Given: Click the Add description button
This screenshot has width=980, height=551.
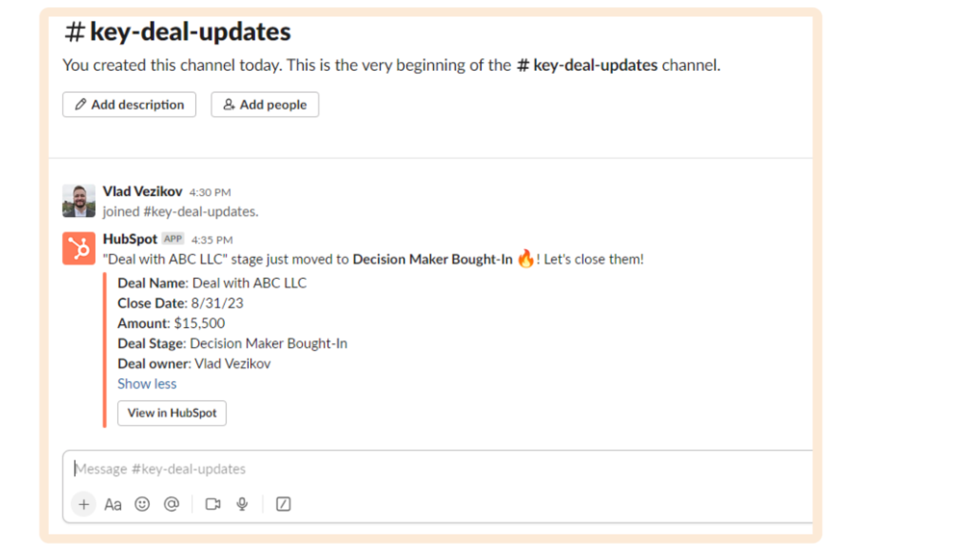Looking at the screenshot, I should click(x=129, y=105).
